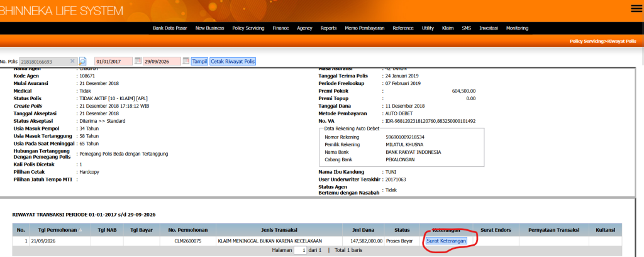Image resolution: width=644 pixels, height=257 pixels.
Task: Select Nama Ibu Kandung value TUNI
Action: point(391,173)
